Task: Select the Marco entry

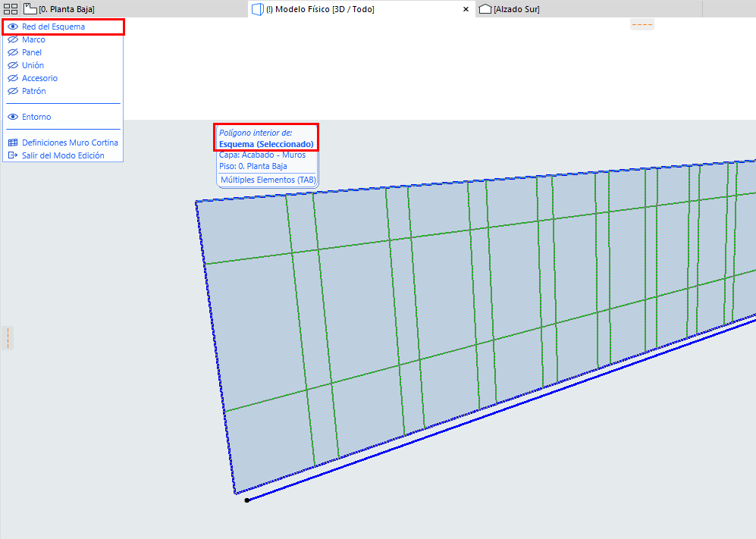Action: (x=34, y=39)
